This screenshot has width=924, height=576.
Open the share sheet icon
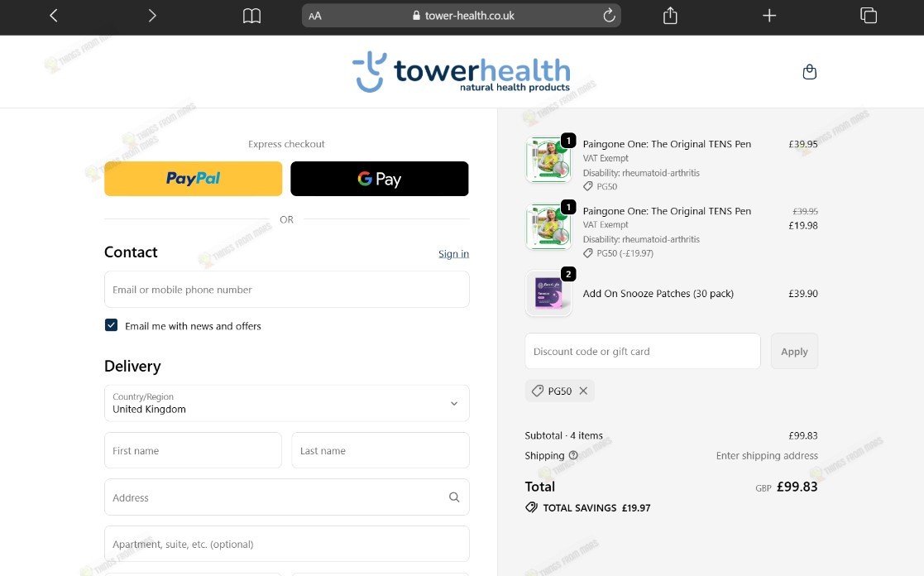[x=670, y=16]
